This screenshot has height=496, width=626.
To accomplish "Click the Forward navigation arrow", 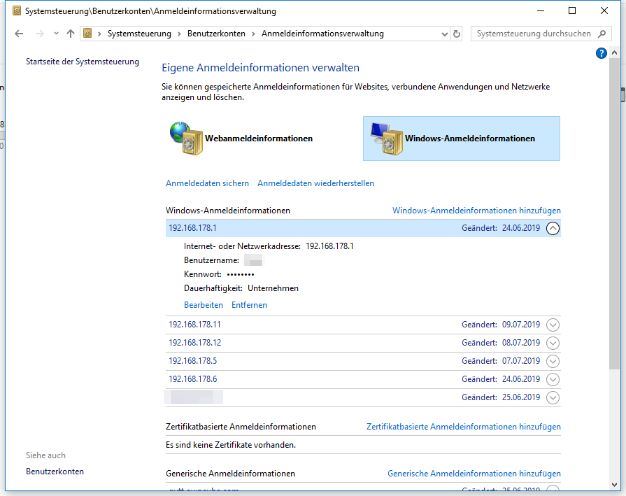I will [x=40, y=34].
